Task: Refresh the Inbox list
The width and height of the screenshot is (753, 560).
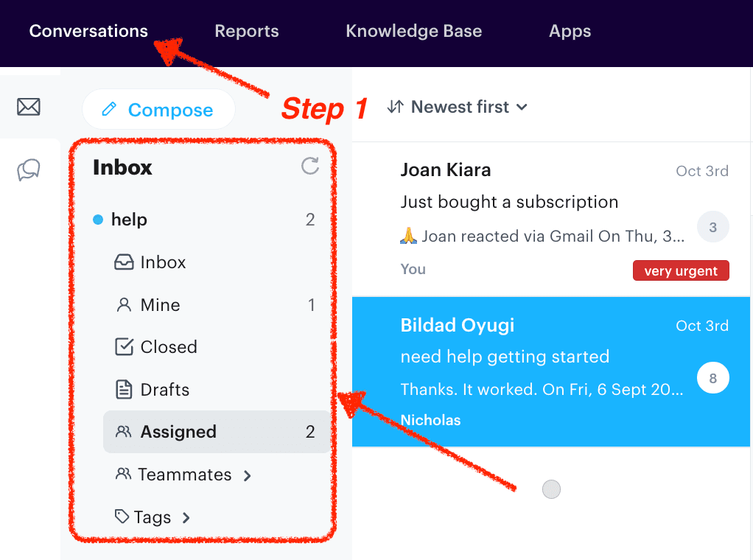Action: click(309, 167)
